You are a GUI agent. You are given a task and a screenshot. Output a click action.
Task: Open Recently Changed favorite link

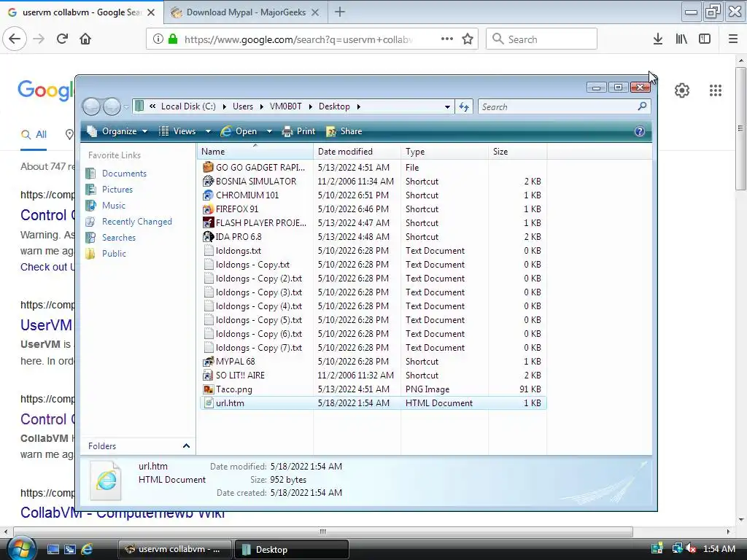pos(136,222)
